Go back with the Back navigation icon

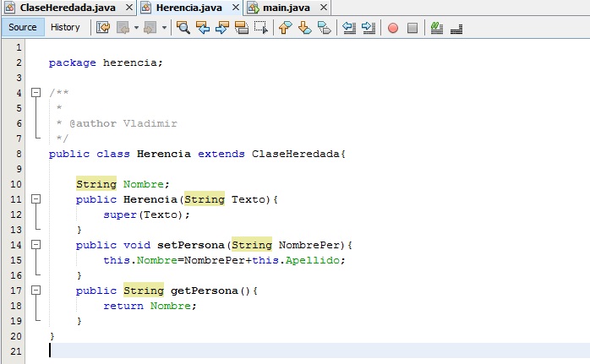coord(123,28)
